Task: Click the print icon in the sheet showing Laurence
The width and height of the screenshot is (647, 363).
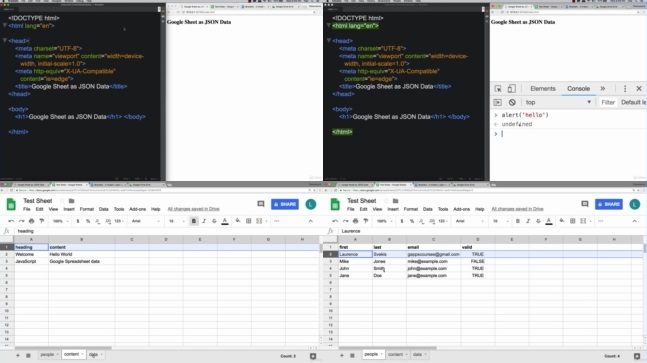Action: point(355,221)
